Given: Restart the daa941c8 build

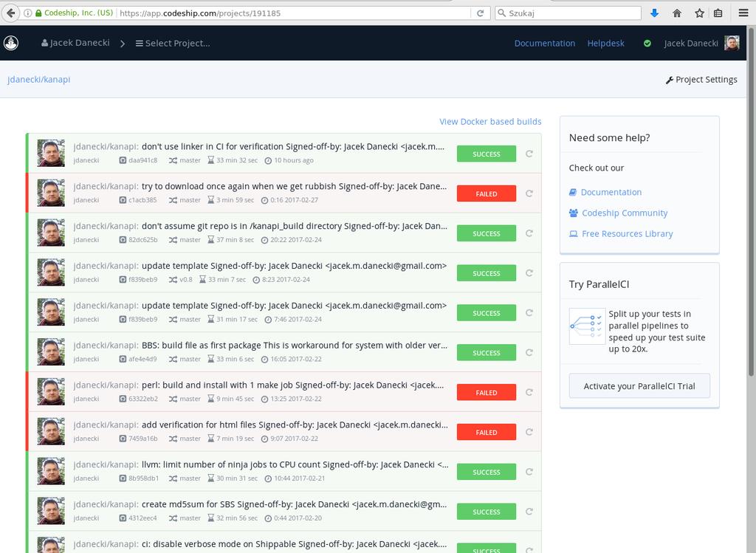Looking at the screenshot, I should (529, 154).
